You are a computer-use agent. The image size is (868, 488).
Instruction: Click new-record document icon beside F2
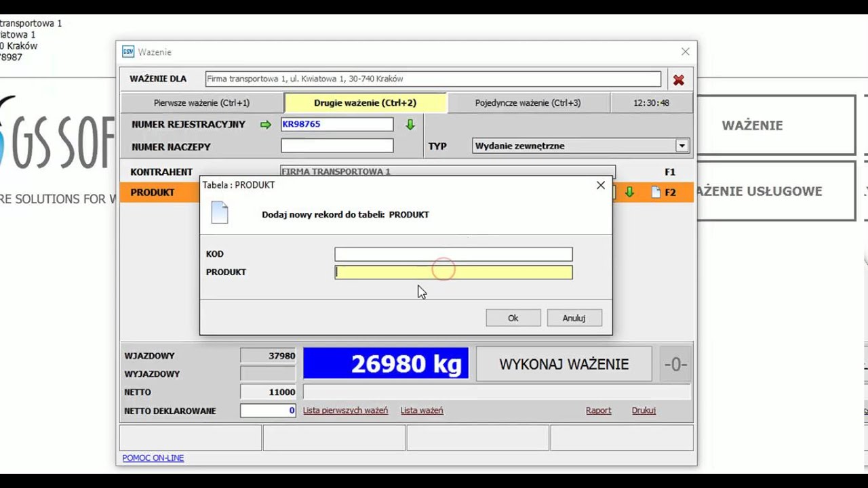click(655, 192)
